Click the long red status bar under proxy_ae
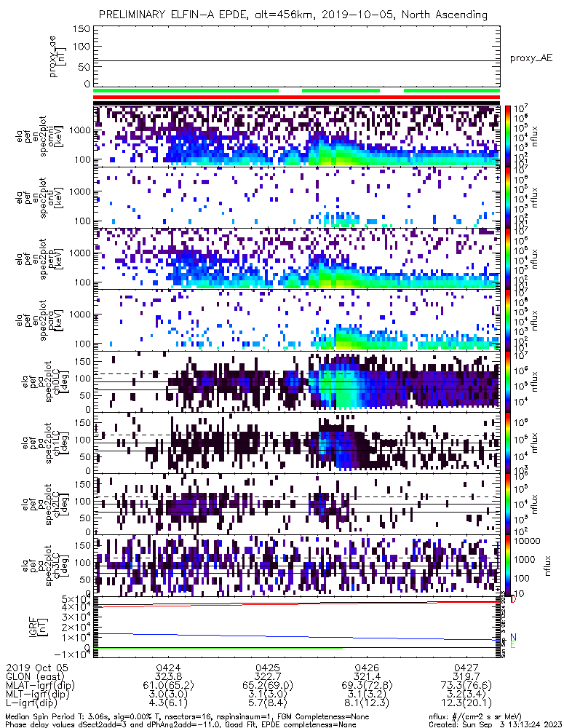 click(297, 97)
